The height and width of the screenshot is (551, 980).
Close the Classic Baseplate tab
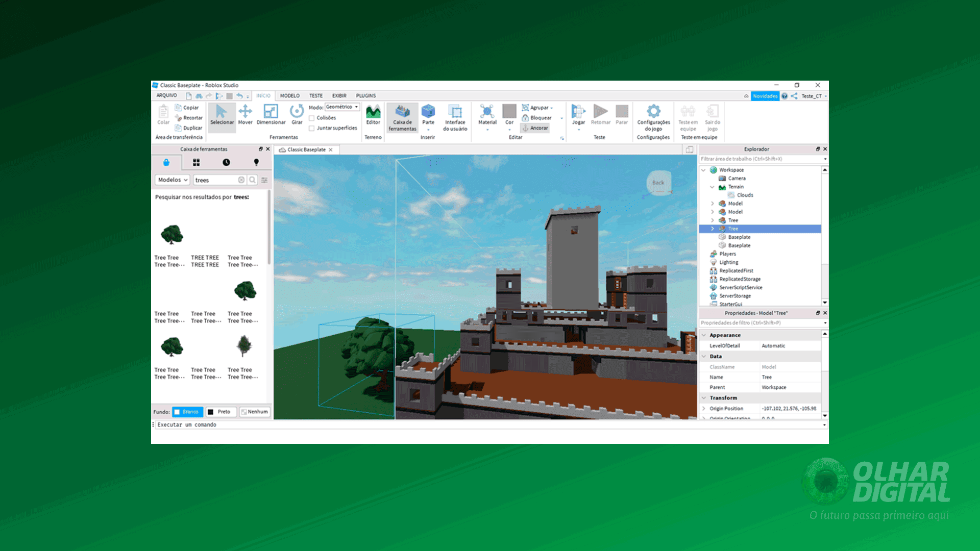tap(331, 149)
